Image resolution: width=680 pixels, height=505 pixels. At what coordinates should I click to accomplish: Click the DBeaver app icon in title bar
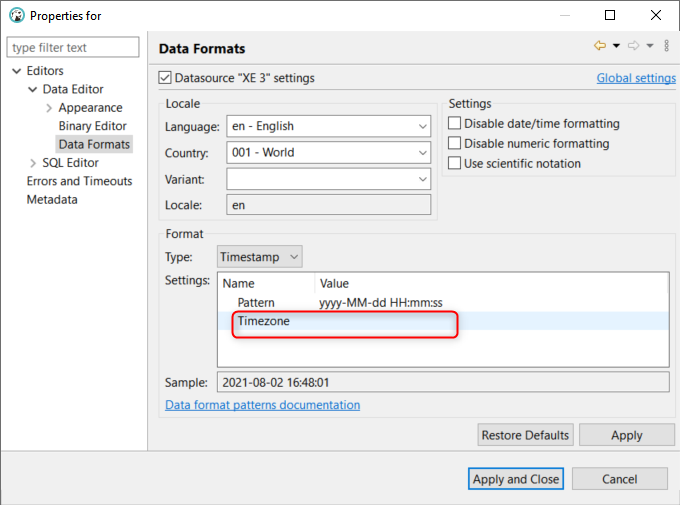tap(17, 15)
